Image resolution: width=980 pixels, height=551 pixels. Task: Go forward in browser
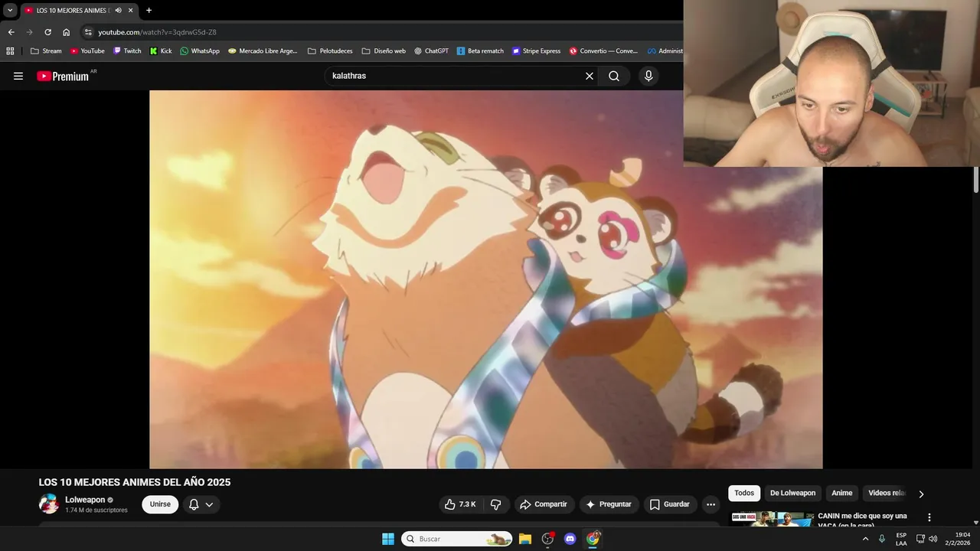coord(29,32)
